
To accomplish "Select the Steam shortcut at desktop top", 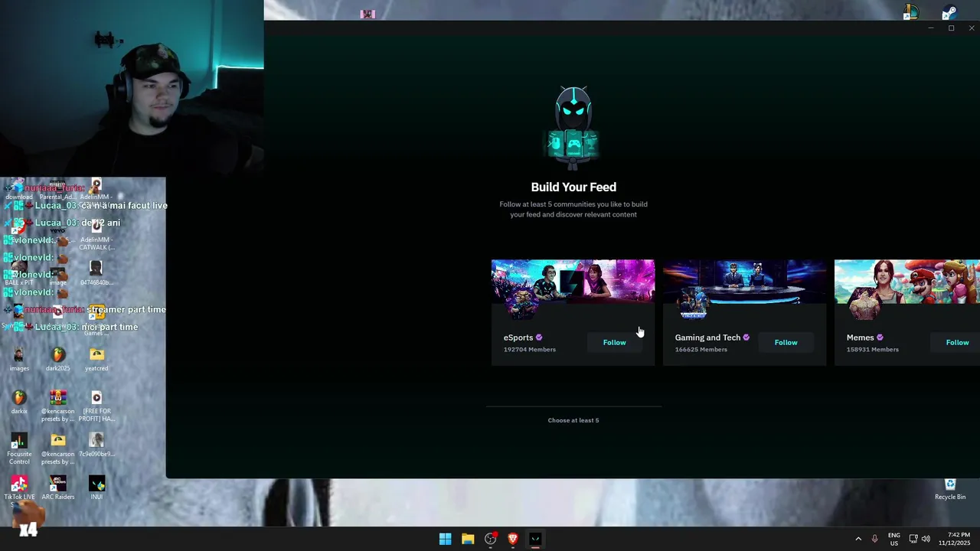I will pyautogui.click(x=949, y=12).
